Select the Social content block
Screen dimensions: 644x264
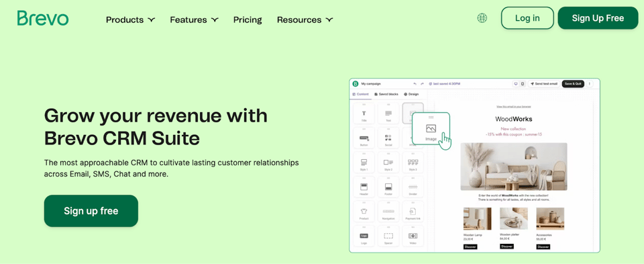point(388,138)
